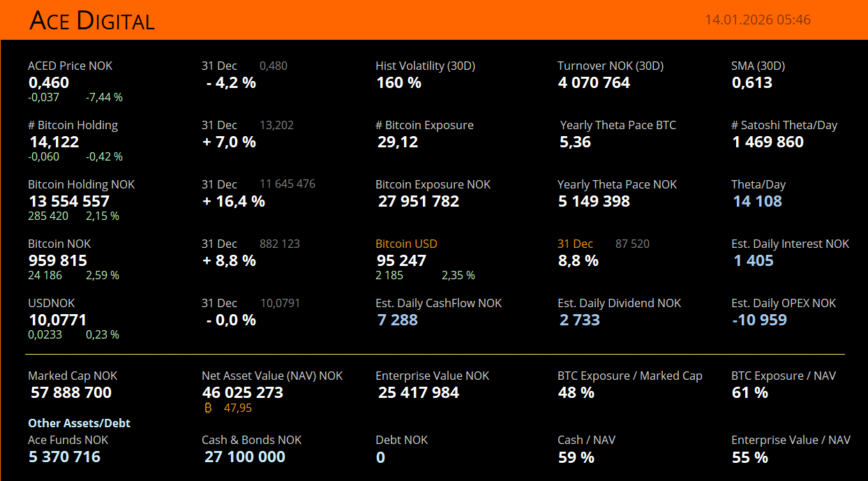Click the orange Bitcoin USD label
This screenshot has height=481, width=868.
pyautogui.click(x=407, y=244)
